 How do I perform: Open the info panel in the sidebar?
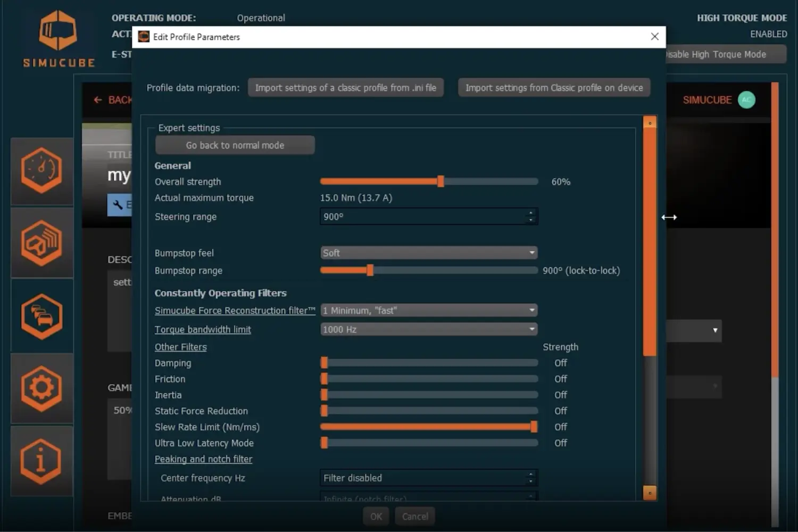click(x=41, y=461)
